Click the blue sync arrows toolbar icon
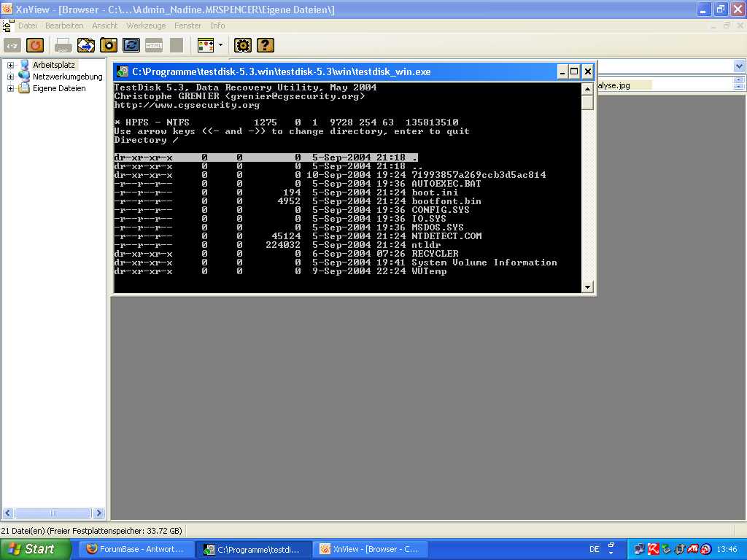This screenshot has height=560, width=747. click(131, 45)
